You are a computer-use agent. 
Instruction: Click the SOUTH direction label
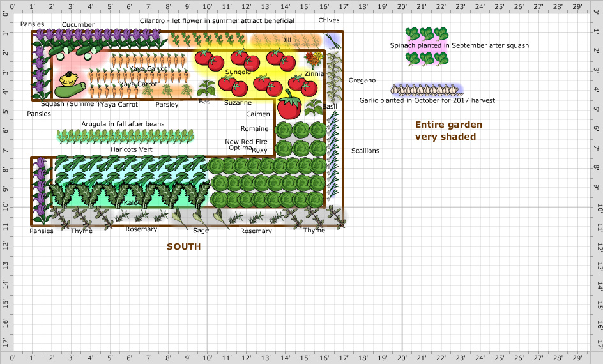tap(184, 246)
